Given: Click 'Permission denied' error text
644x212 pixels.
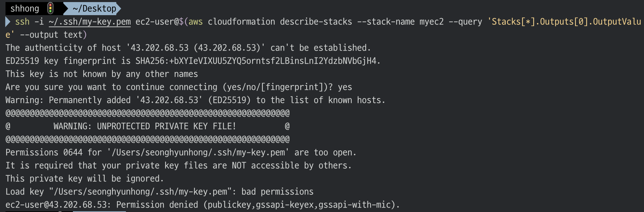Looking at the screenshot, I should tap(157, 205).
